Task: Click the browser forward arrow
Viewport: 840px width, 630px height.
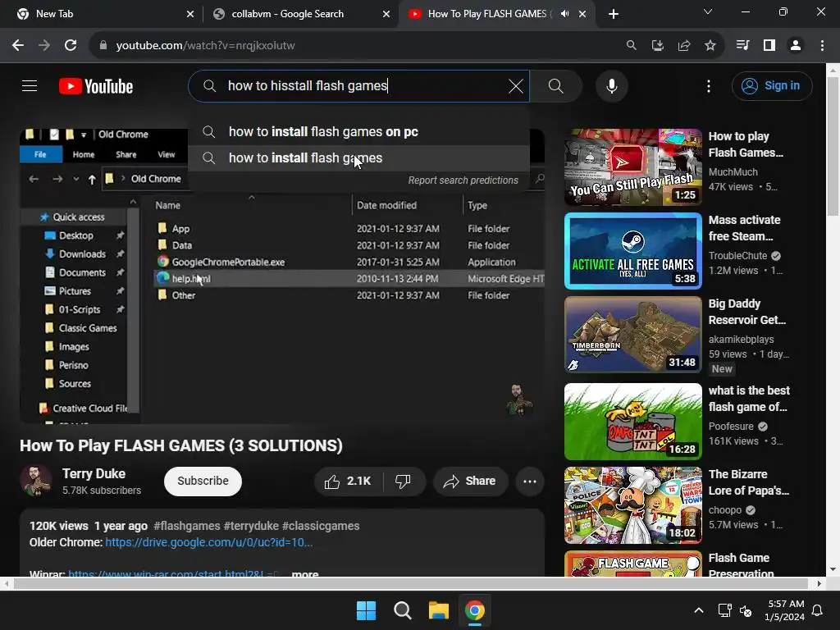Action: 44,46
